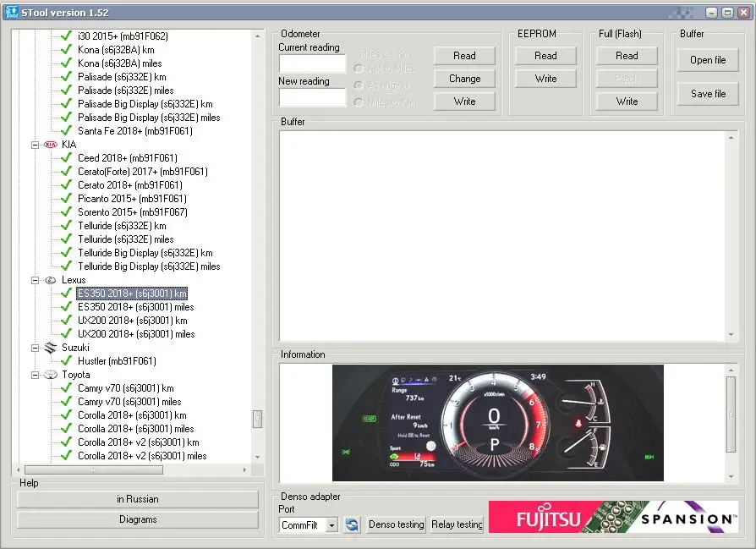The width and height of the screenshot is (756, 549).
Task: Collapse the Toyota tree branch
Action: pyautogui.click(x=35, y=375)
